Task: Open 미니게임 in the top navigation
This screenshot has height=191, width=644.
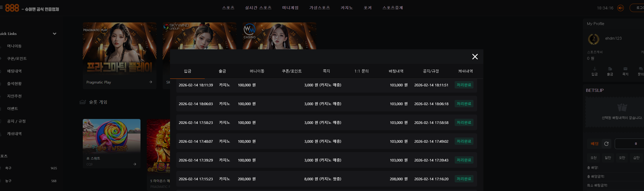Action: (x=290, y=8)
